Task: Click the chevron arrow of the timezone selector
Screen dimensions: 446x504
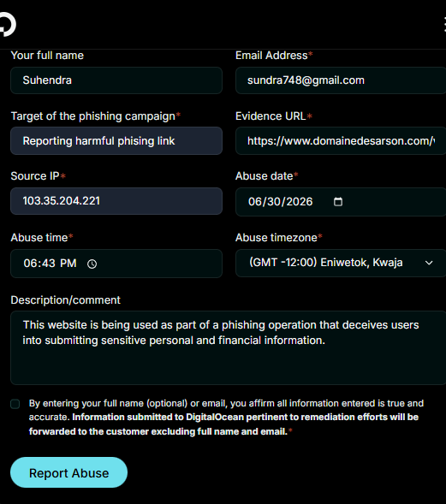Action: pyautogui.click(x=429, y=263)
